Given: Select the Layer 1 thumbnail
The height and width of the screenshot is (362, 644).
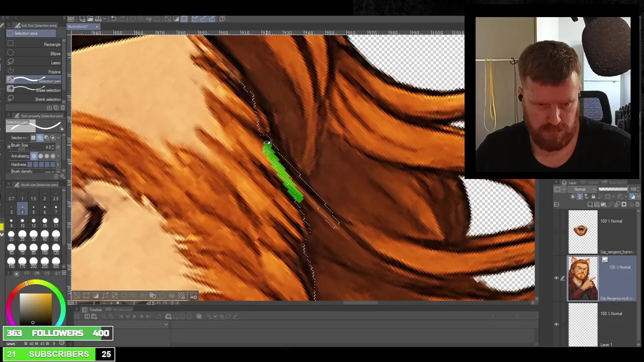Looking at the screenshot, I should point(583,324).
